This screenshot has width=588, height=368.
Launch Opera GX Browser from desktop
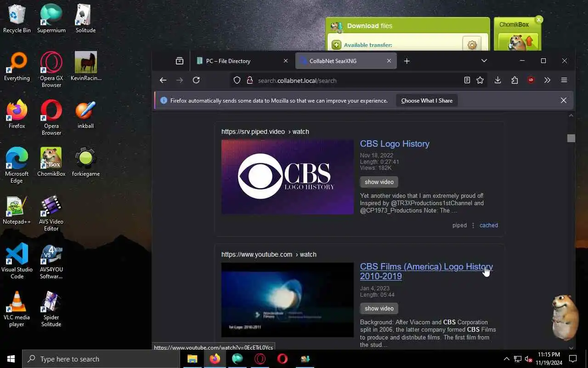(51, 69)
